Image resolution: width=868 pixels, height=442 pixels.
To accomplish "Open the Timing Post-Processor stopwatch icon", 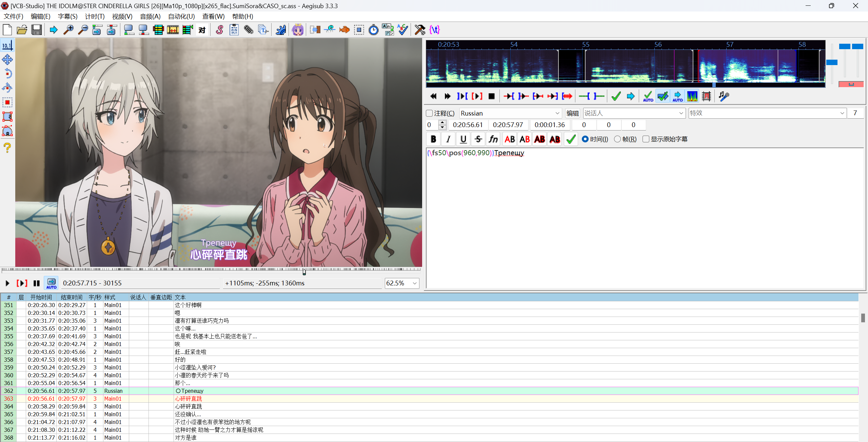I will coord(373,30).
